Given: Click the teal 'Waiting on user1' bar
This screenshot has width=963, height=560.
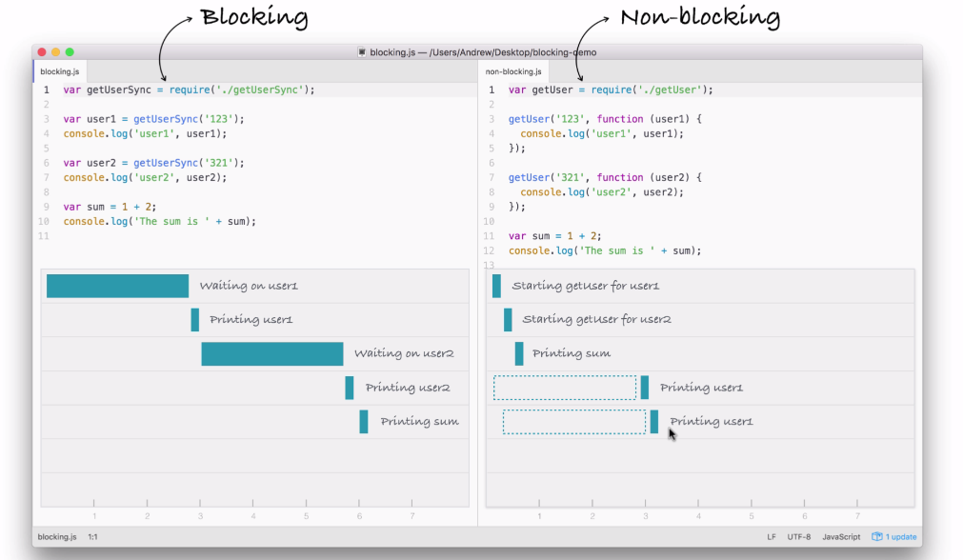Looking at the screenshot, I should [x=117, y=286].
